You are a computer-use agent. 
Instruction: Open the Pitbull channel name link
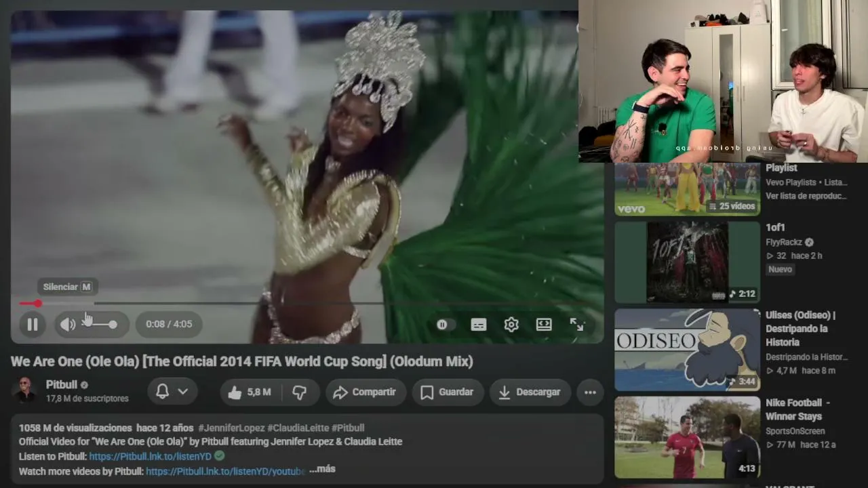click(62, 384)
